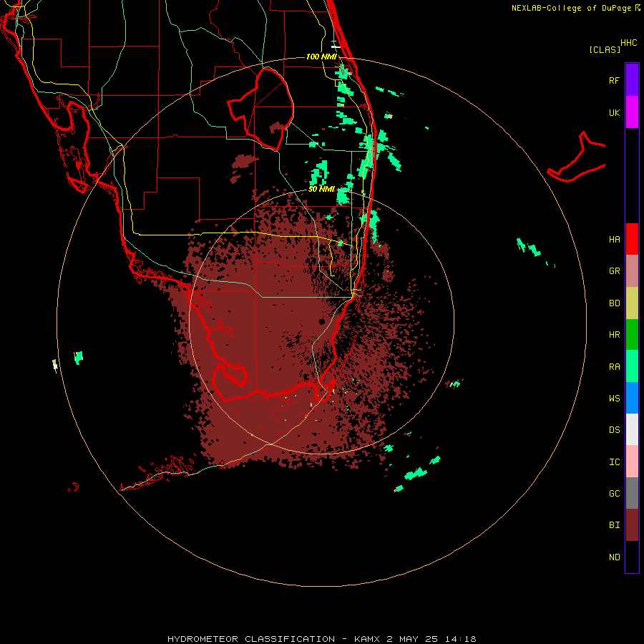Select the GR pink legend swatch
This screenshot has width=644, height=644.
click(x=632, y=271)
